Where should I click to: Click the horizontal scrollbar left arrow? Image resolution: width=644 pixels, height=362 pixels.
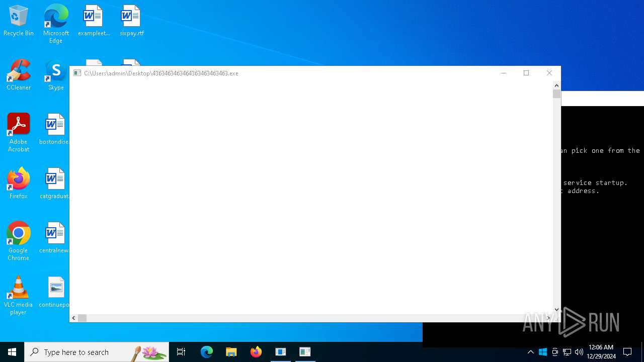74,318
